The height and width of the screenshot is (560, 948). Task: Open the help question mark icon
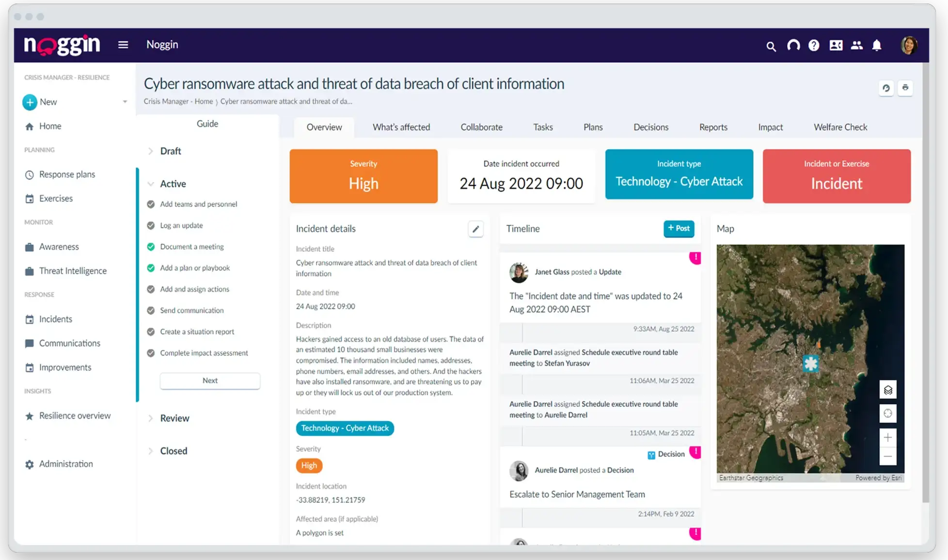point(814,45)
